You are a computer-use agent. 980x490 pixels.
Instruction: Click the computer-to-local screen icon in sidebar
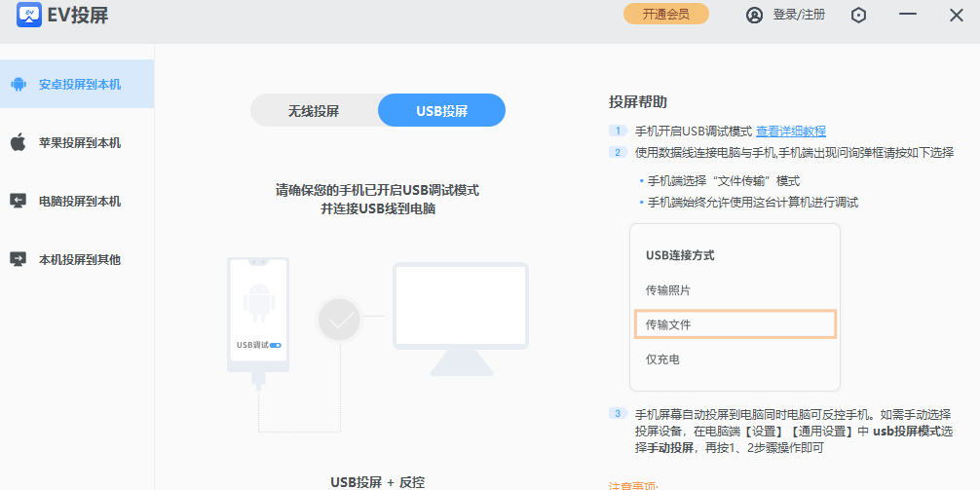[18, 202]
